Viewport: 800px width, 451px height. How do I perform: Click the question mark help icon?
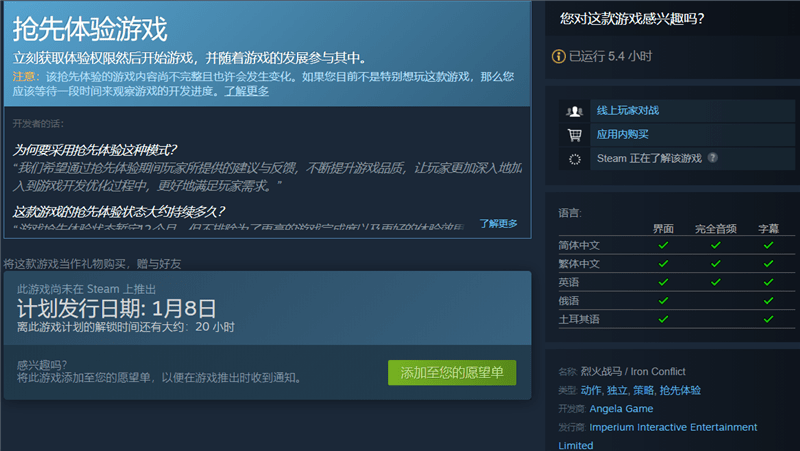[x=713, y=158]
